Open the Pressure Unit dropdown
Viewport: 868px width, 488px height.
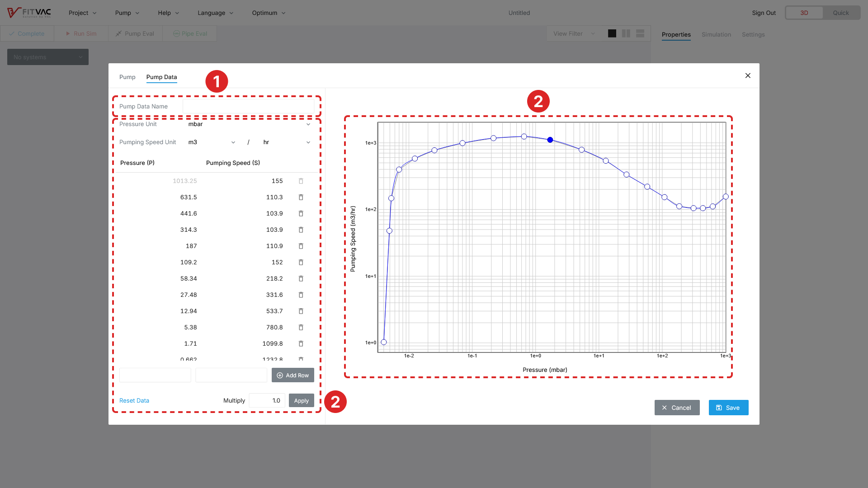pyautogui.click(x=249, y=124)
